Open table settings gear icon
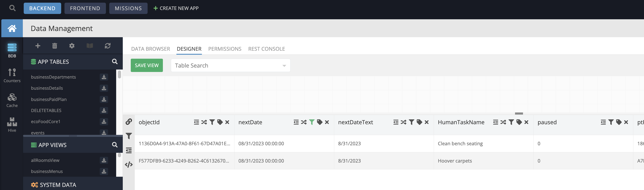The image size is (644, 190). click(72, 46)
